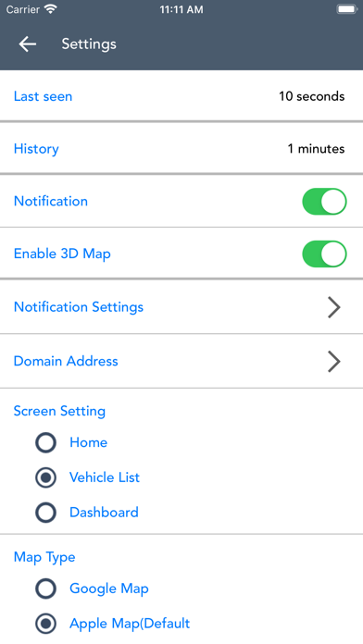Select the Dashboard radio button

pyautogui.click(x=45, y=513)
